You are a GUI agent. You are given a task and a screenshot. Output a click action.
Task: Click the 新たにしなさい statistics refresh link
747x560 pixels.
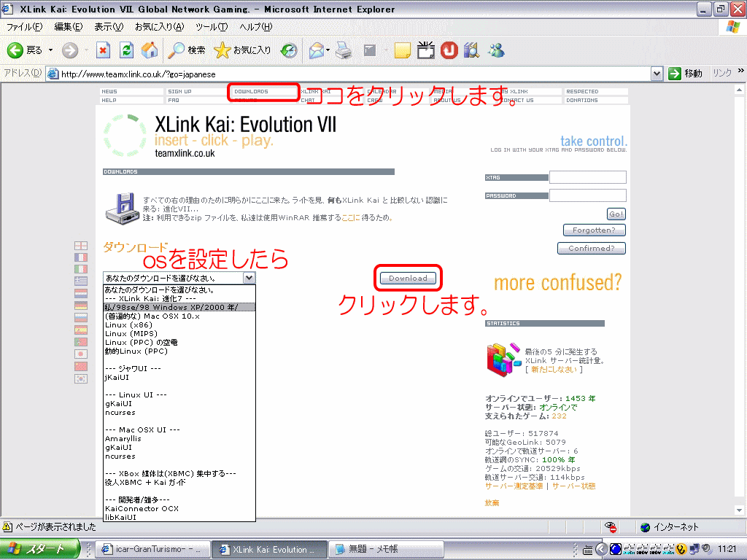(554, 370)
